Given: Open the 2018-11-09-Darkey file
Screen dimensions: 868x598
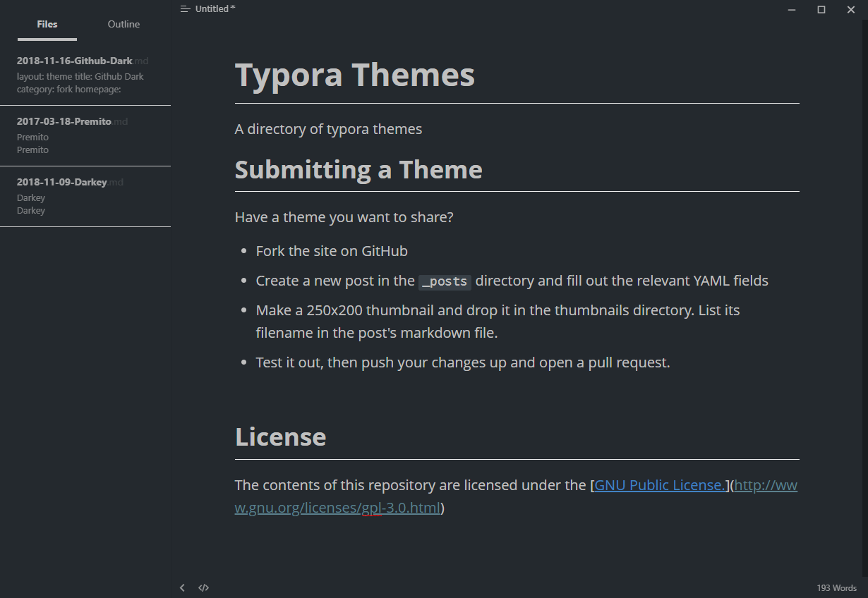Looking at the screenshot, I should [85, 196].
